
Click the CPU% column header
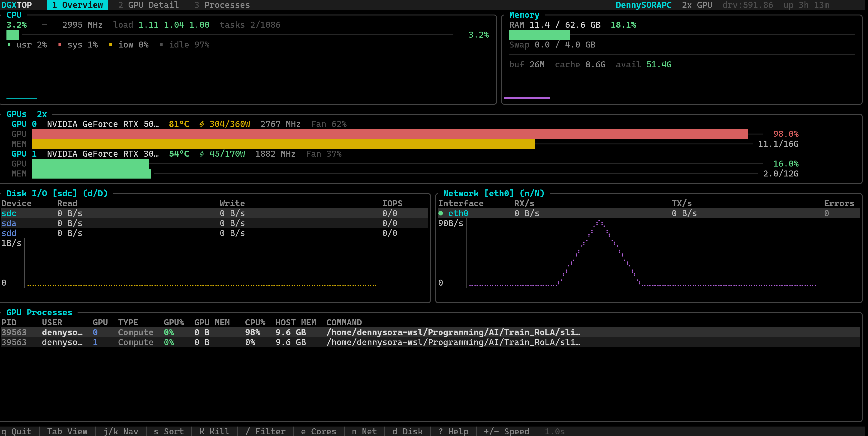point(255,323)
